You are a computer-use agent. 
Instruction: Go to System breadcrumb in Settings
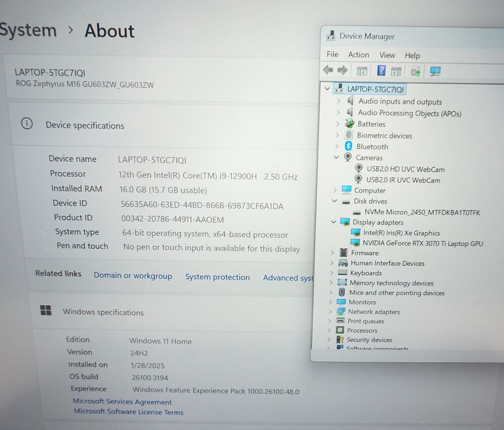click(x=28, y=30)
